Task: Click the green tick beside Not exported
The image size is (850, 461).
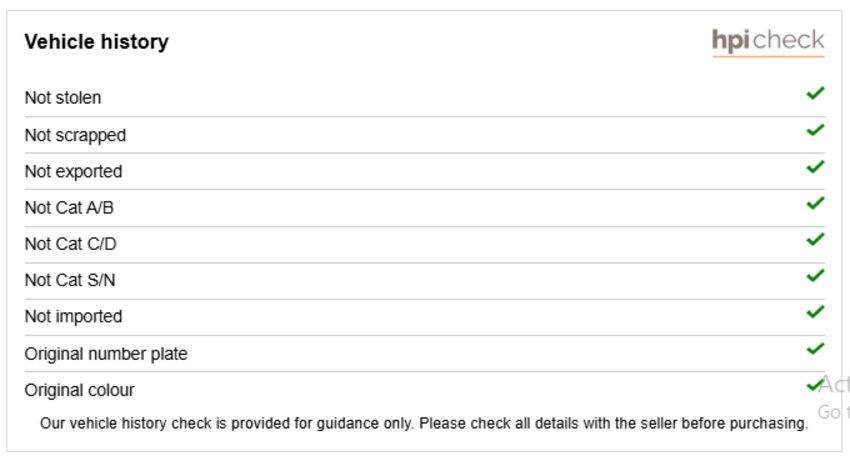Action: click(x=815, y=167)
